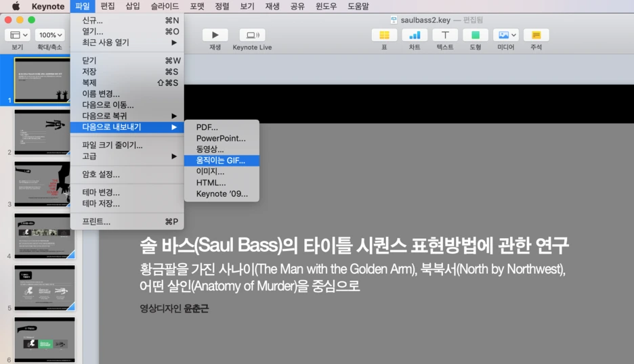Select slide 5 thumbnail in navigator
Viewport: 634px width, 364px height.
click(45, 288)
